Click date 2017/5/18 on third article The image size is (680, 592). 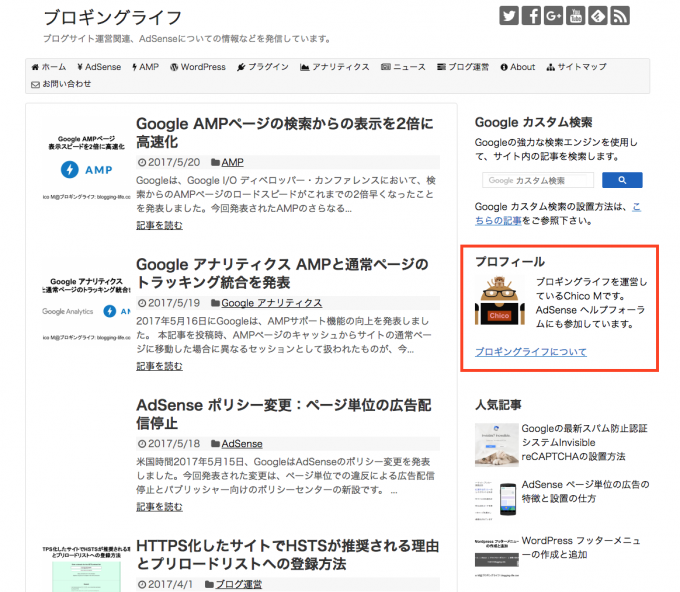174,444
